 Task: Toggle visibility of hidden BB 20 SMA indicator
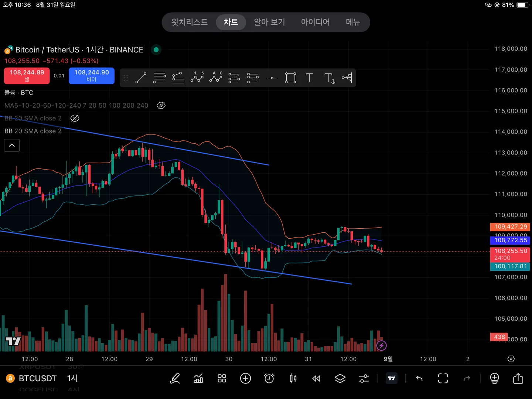tap(75, 118)
